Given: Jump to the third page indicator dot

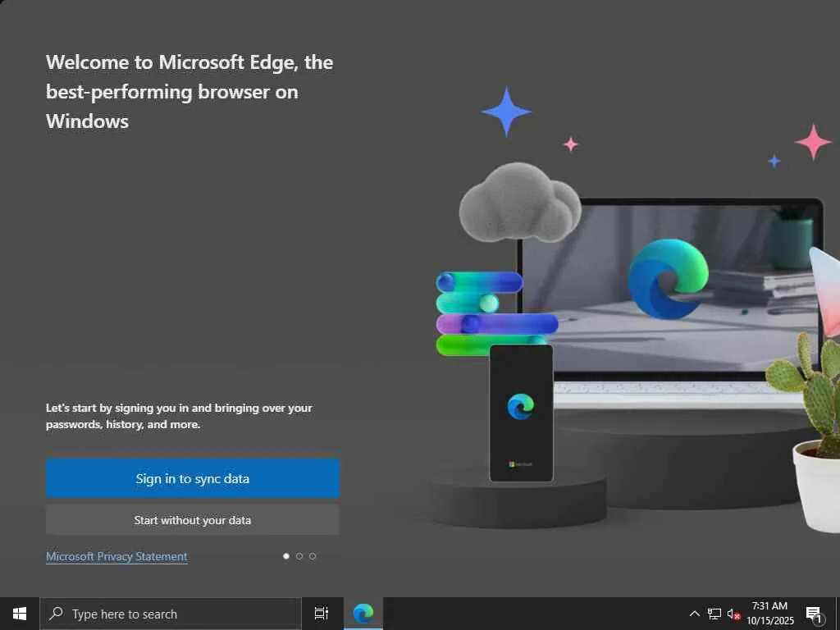Looking at the screenshot, I should point(313,556).
